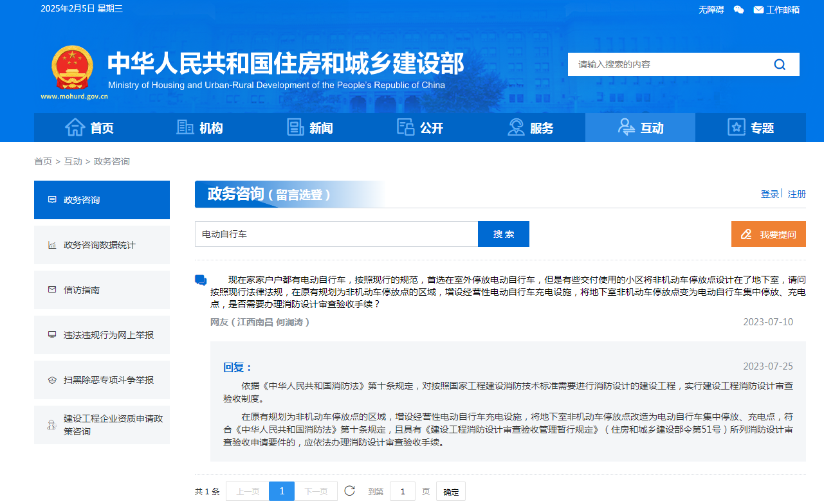
Task: Click the person icon beside 互动
Action: coord(626,127)
